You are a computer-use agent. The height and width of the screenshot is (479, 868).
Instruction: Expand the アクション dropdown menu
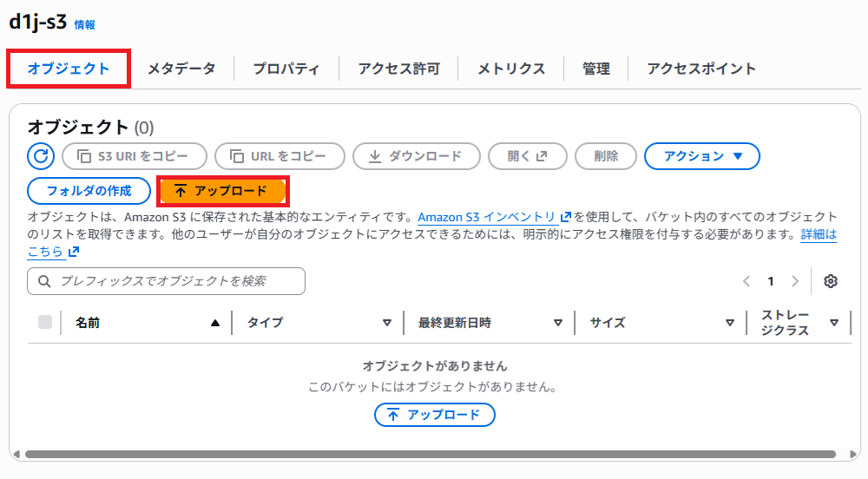[x=702, y=156]
